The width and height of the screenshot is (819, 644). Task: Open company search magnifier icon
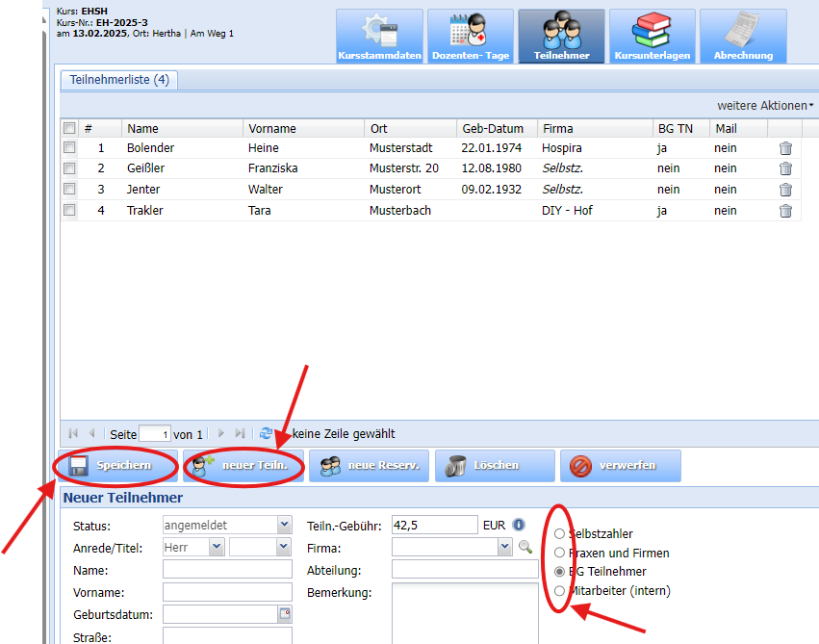(525, 547)
